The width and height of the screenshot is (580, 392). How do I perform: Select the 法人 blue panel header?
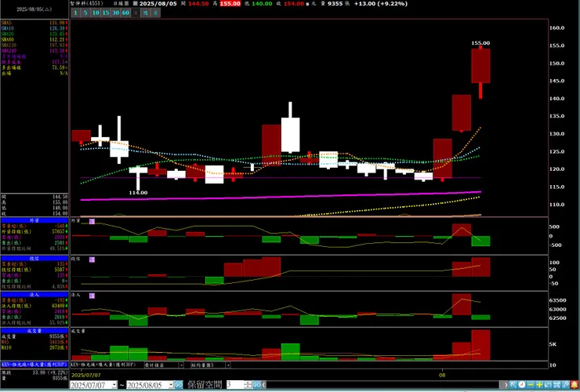(34, 295)
